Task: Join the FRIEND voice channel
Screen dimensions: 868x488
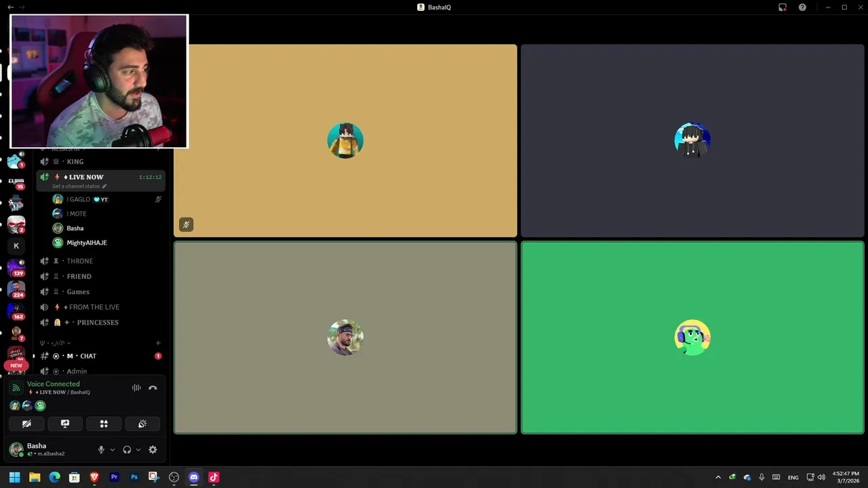Action: click(100, 277)
